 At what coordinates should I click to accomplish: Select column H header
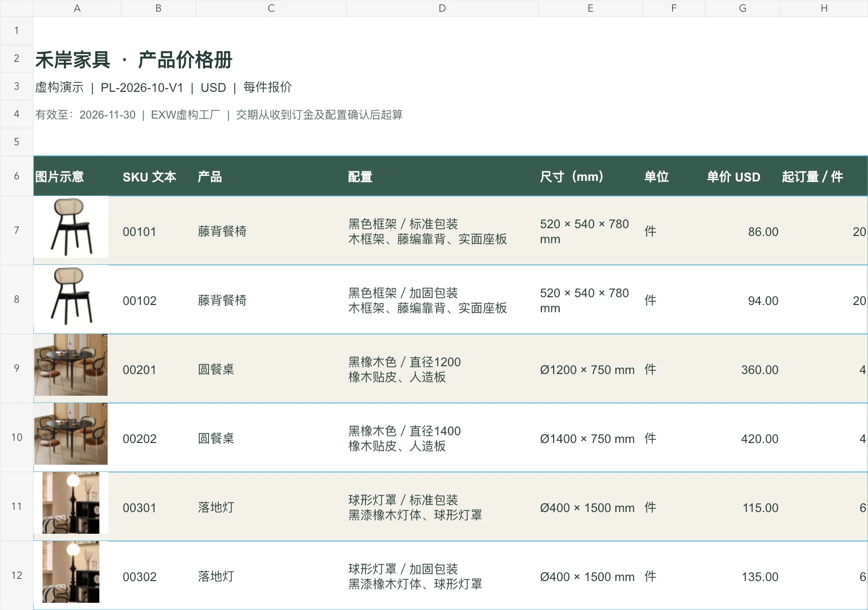824,8
